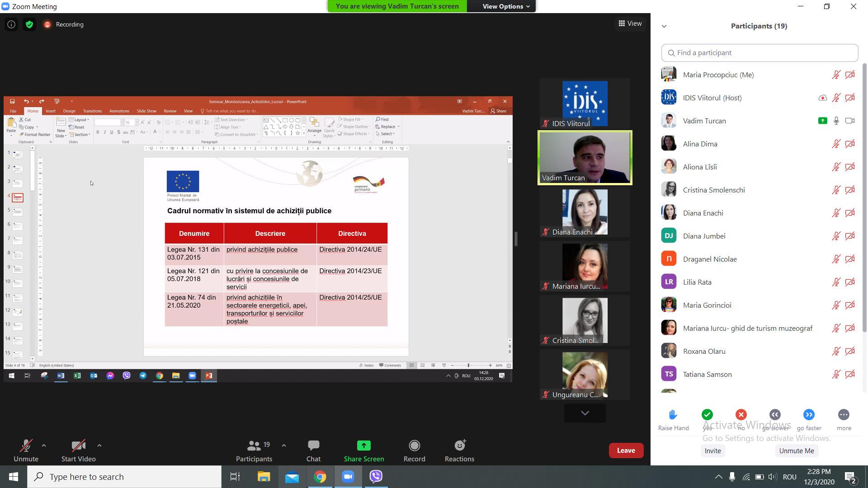Click the red no reaction icon
The image size is (868, 488).
[x=741, y=414]
